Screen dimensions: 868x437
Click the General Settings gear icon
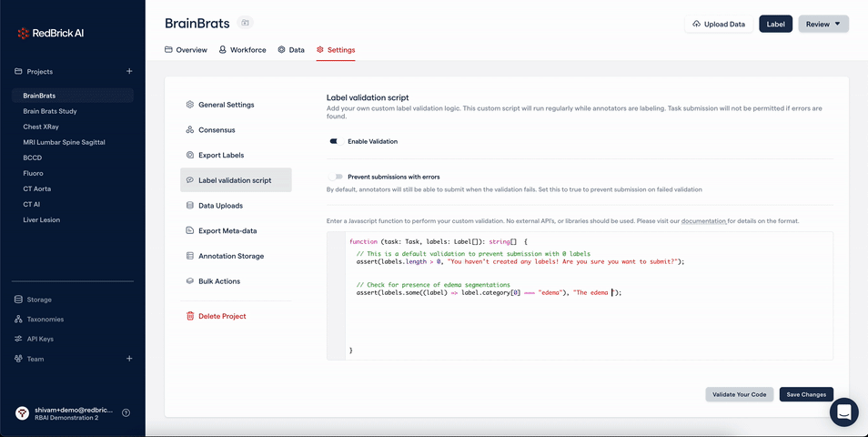point(190,105)
